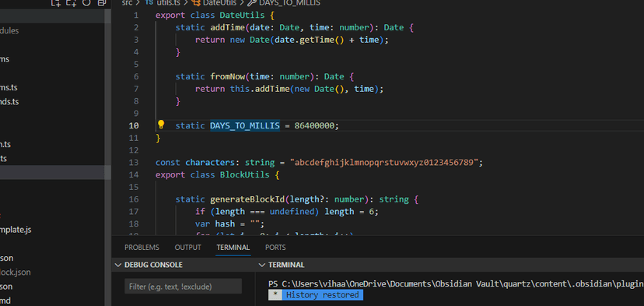The image size is (644, 306).
Task: Open the PORTS tab
Action: point(275,248)
